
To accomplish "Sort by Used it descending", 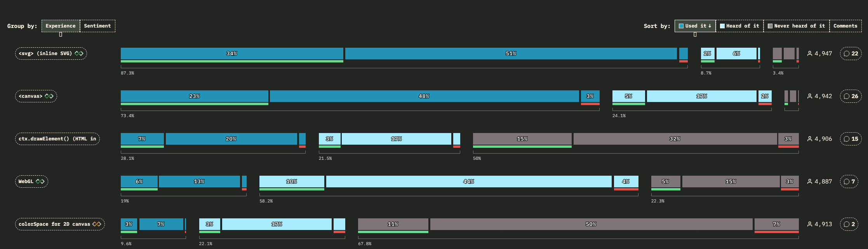I will 695,26.
